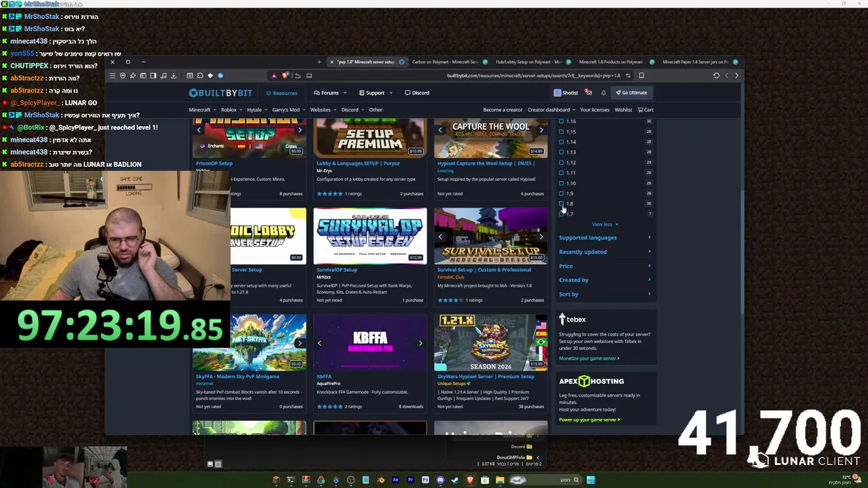Tick the 1.16 version checkbox
This screenshot has height=488, width=868.
pyautogui.click(x=561, y=121)
